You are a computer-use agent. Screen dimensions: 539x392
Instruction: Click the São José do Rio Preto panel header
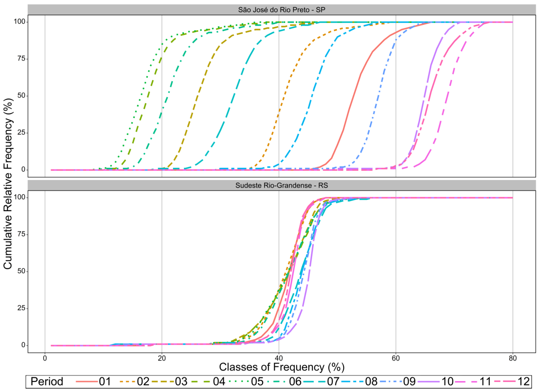click(x=282, y=10)
